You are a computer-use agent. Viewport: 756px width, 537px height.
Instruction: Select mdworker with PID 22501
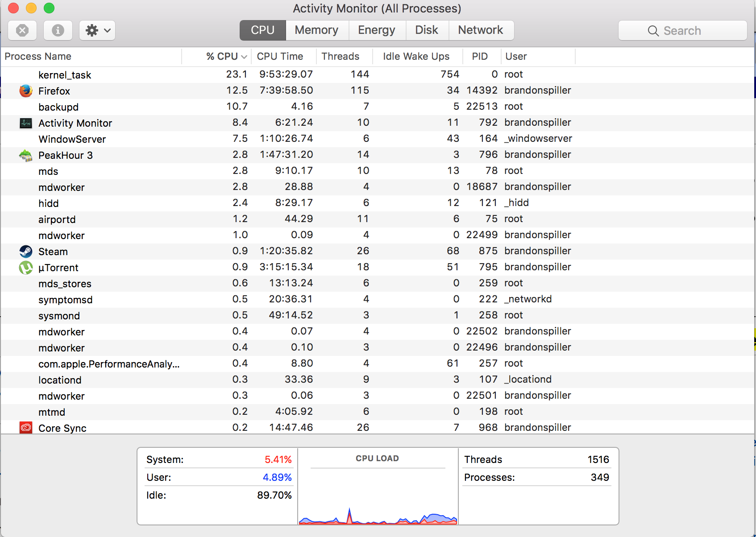point(378,396)
